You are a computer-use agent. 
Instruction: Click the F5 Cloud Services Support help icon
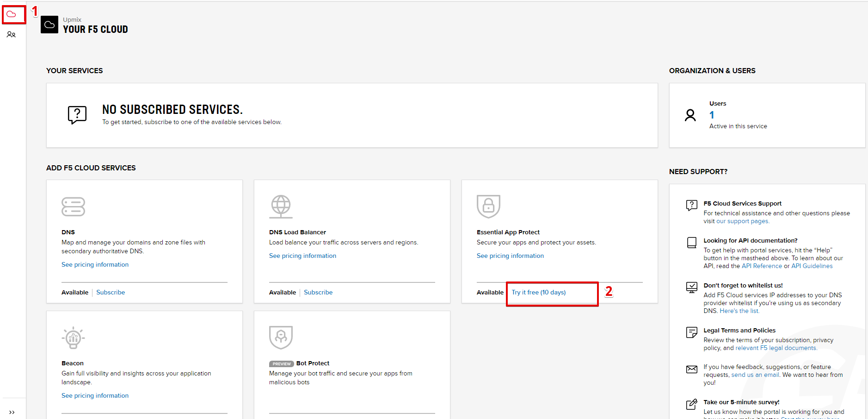[x=692, y=205]
